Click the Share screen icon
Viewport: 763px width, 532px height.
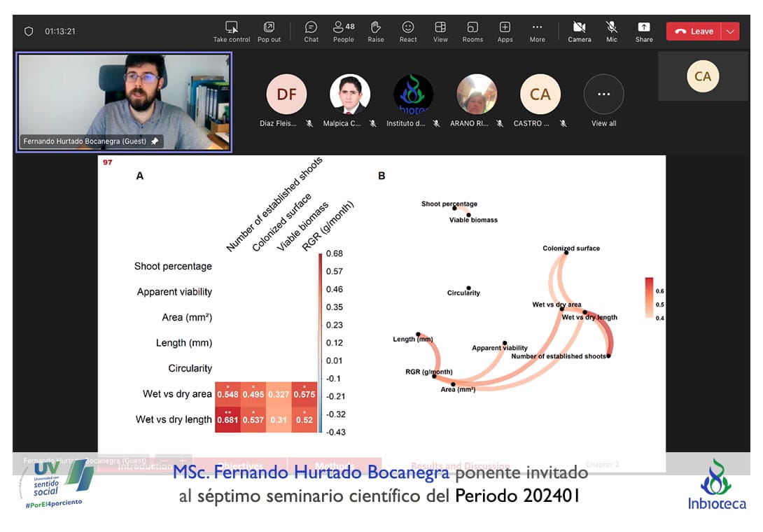644,31
